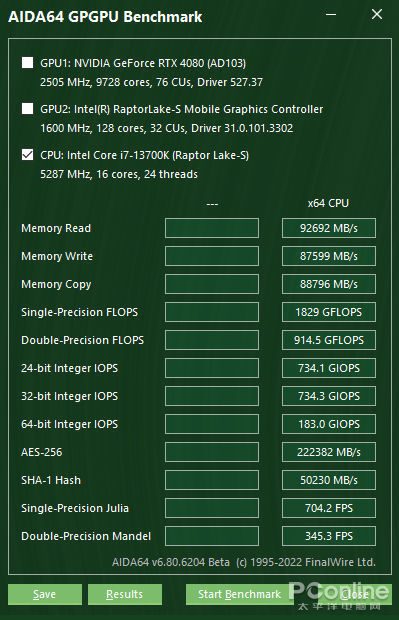
Task: Click the Double-Precision FLOPS label
Action: coord(83,340)
